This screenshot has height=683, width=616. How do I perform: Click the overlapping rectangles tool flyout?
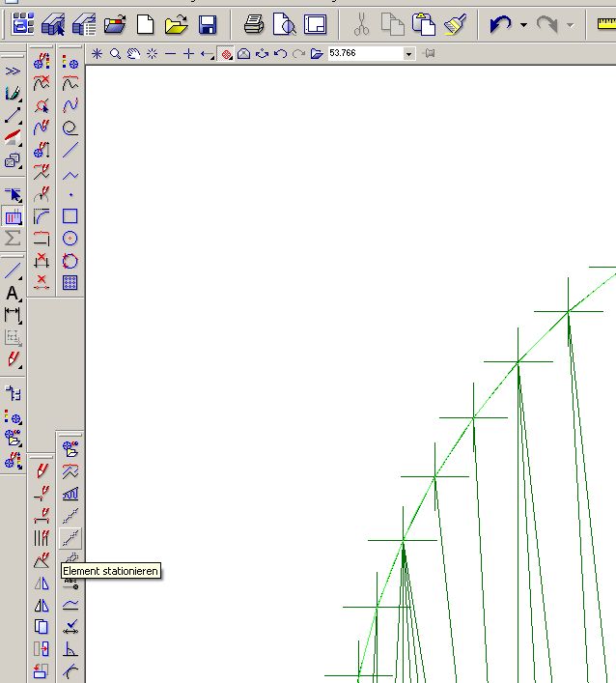pos(13,160)
